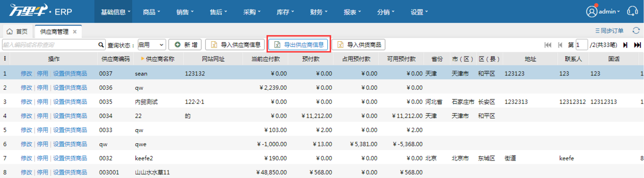Image resolution: width=644 pixels, height=178 pixels.
Task: Click the admin user avatar icon
Action: click(592, 12)
